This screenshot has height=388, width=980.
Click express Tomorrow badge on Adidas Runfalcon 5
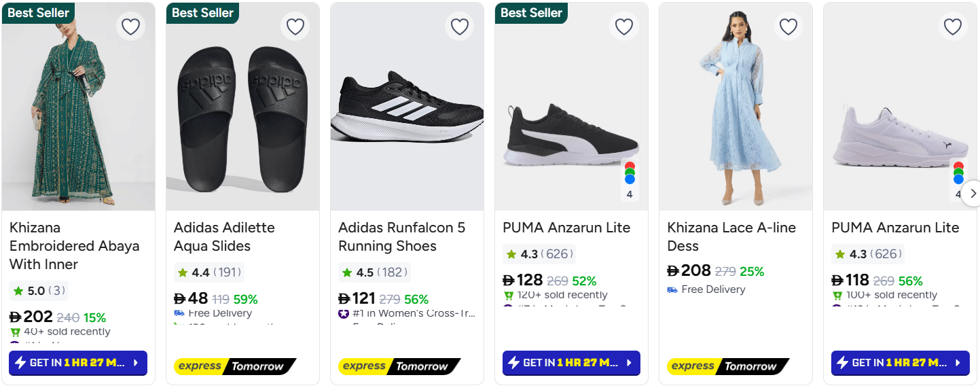pos(399,366)
